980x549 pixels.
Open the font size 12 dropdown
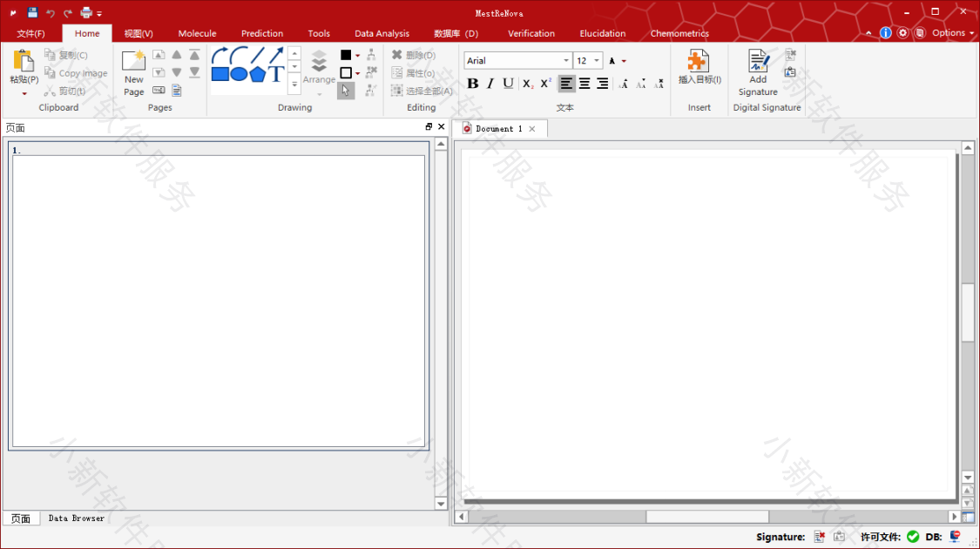coord(597,61)
